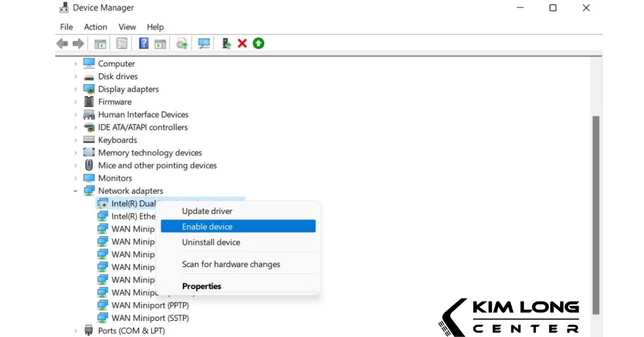
Task: Click the blue Help question mark icon
Action: (143, 43)
